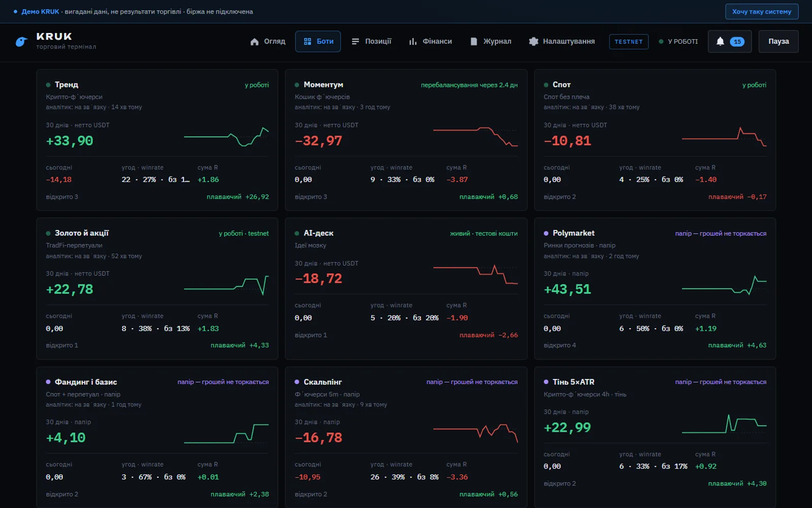Open the Фандинг і базис bot title
This screenshot has height=508, width=812.
(x=86, y=382)
